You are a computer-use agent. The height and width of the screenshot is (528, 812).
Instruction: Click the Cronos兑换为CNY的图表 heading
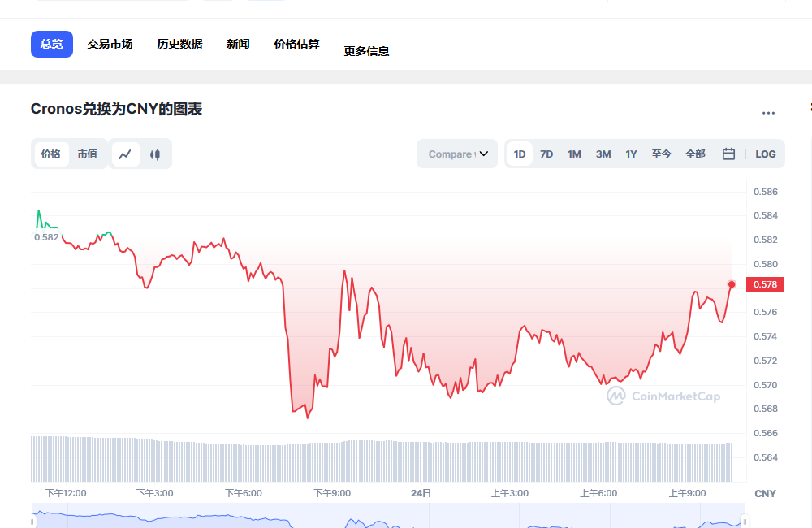click(x=116, y=109)
